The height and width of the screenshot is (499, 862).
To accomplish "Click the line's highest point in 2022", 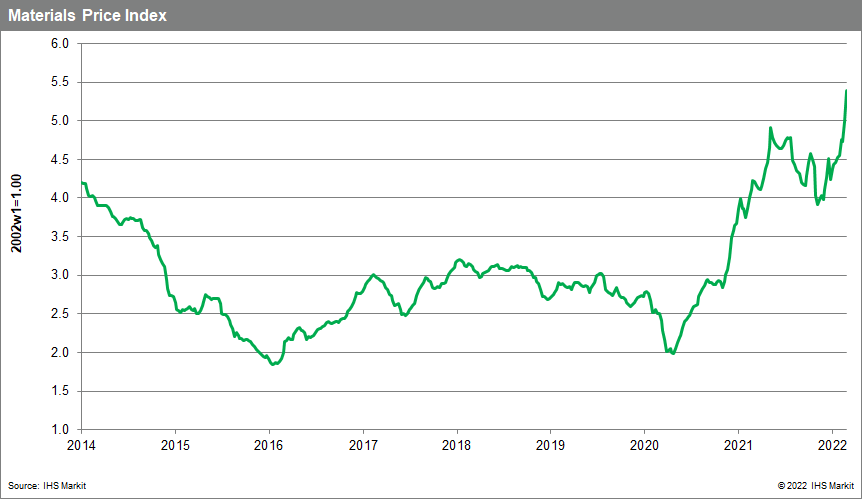I will 847,91.
